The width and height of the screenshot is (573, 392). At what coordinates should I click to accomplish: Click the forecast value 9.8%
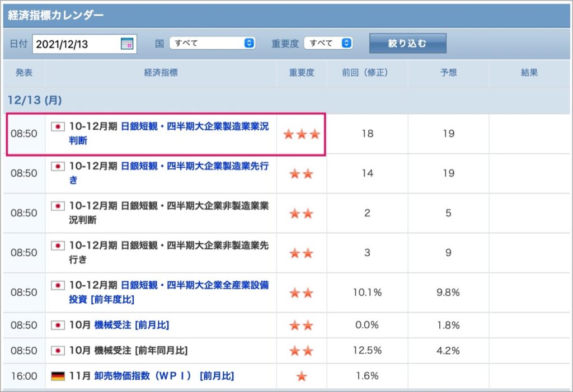(448, 292)
